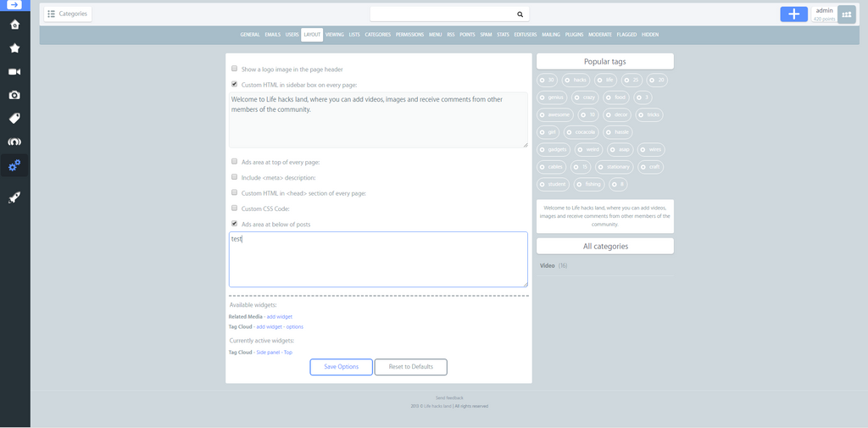868x428 pixels.
Task: Select the genius tag
Action: click(x=552, y=97)
